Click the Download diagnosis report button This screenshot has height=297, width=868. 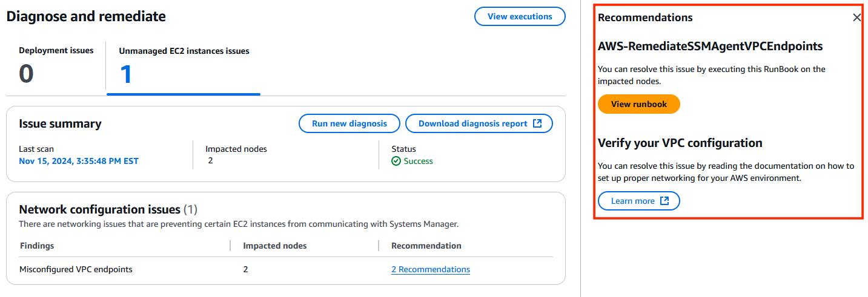[x=479, y=123]
